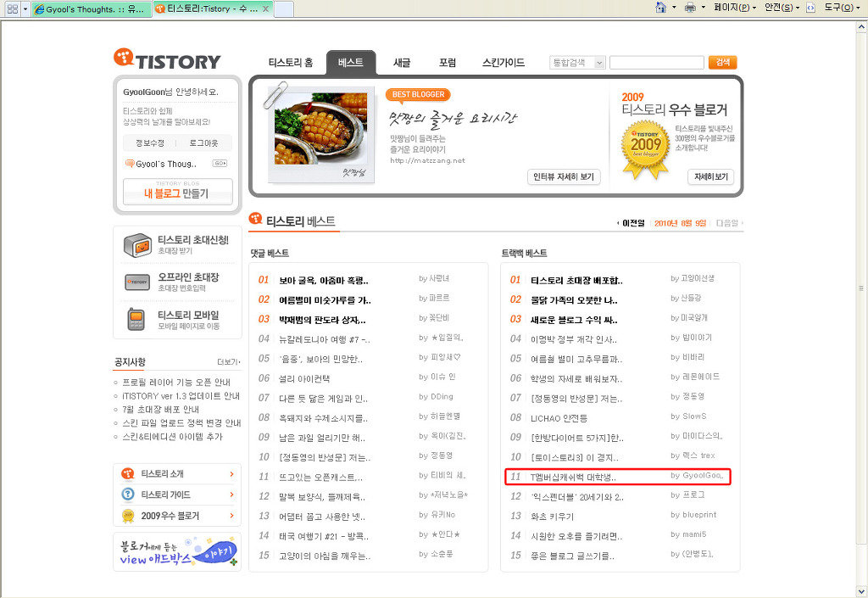Image resolution: width=868 pixels, height=598 pixels.
Task: Open trackback best post 13 화초 키우기
Action: tap(553, 516)
